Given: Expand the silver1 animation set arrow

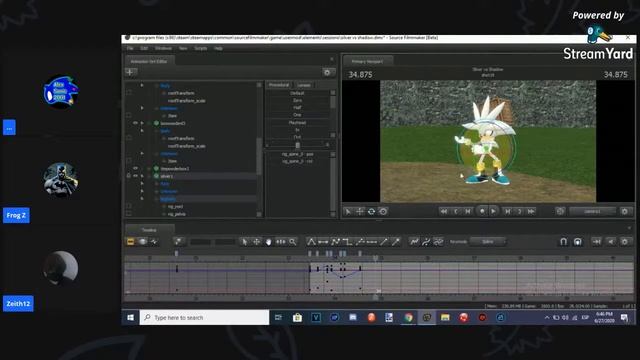Looking at the screenshot, I should click(x=142, y=176).
